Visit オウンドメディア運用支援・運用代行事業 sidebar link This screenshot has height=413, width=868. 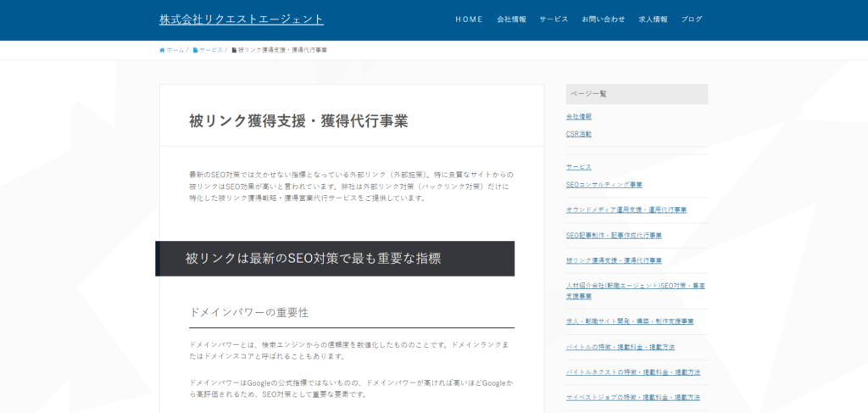pos(626,209)
